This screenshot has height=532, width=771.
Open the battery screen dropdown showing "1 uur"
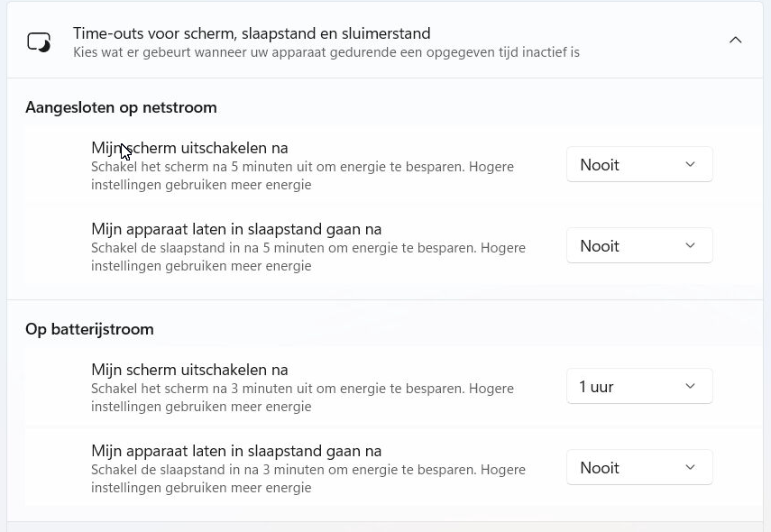coord(638,387)
